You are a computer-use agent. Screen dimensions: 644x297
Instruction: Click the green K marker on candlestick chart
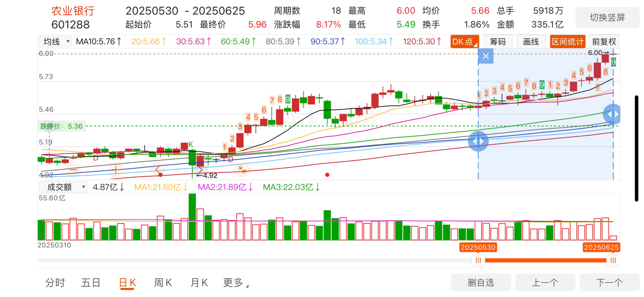click(x=191, y=144)
